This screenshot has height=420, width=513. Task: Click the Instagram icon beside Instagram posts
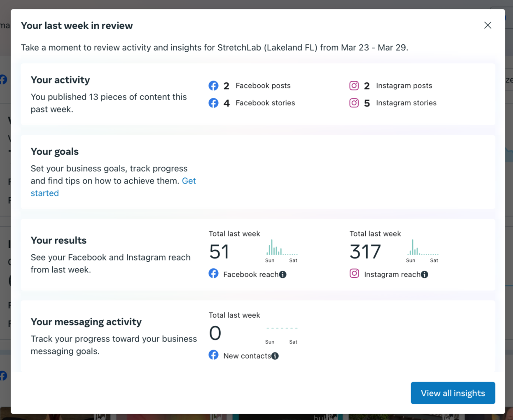tap(354, 86)
